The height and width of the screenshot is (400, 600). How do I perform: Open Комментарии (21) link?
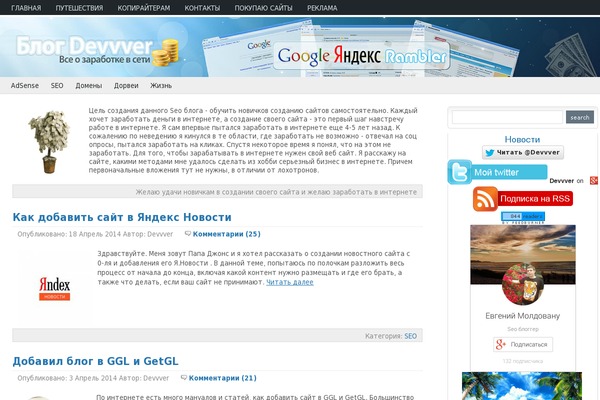pos(223,378)
